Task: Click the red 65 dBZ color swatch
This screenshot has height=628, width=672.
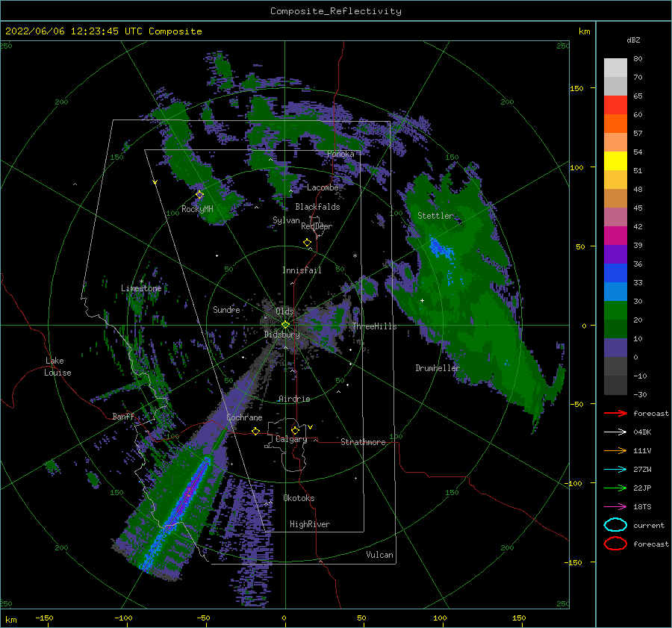Action: [x=615, y=105]
